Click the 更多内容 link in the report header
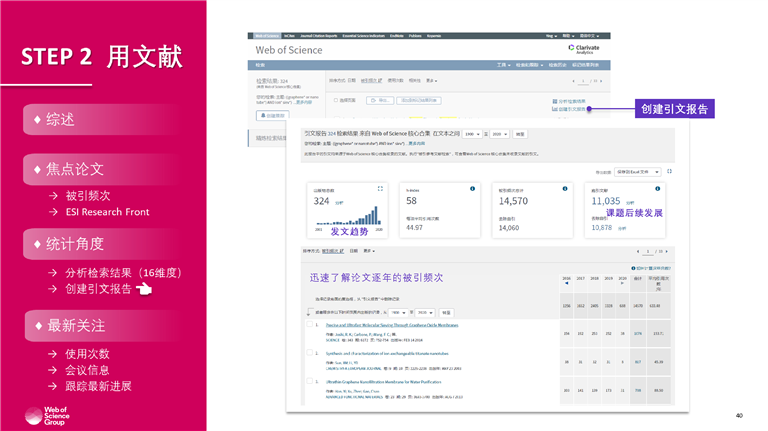The image size is (768, 431). click(x=417, y=144)
